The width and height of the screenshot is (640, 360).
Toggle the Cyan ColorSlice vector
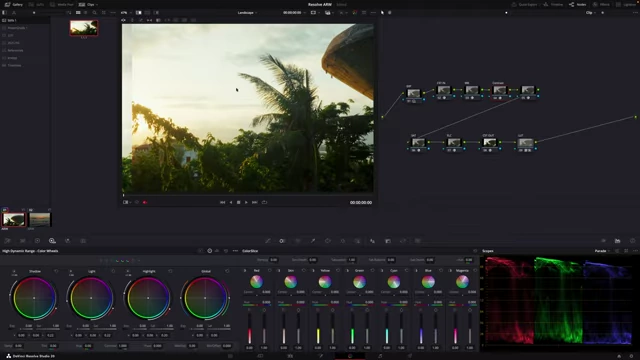pos(382,271)
